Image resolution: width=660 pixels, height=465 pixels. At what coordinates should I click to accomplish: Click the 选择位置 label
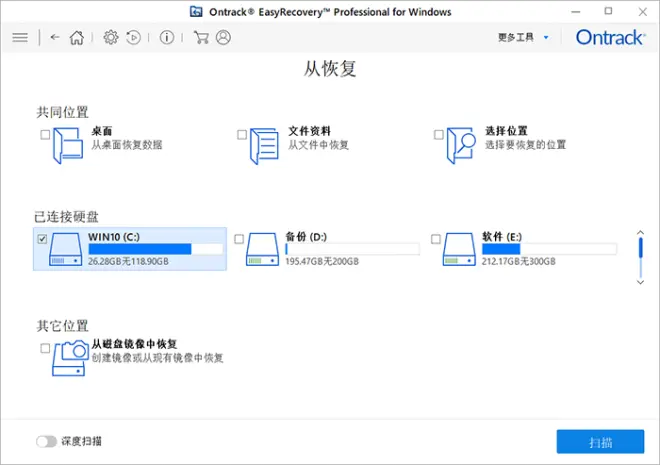point(506,131)
